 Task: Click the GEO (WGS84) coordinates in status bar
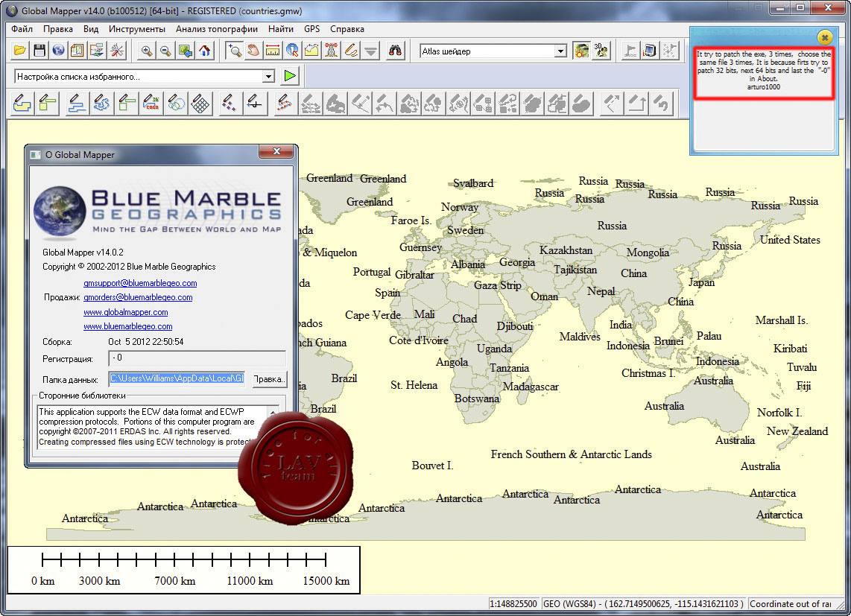pyautogui.click(x=644, y=603)
